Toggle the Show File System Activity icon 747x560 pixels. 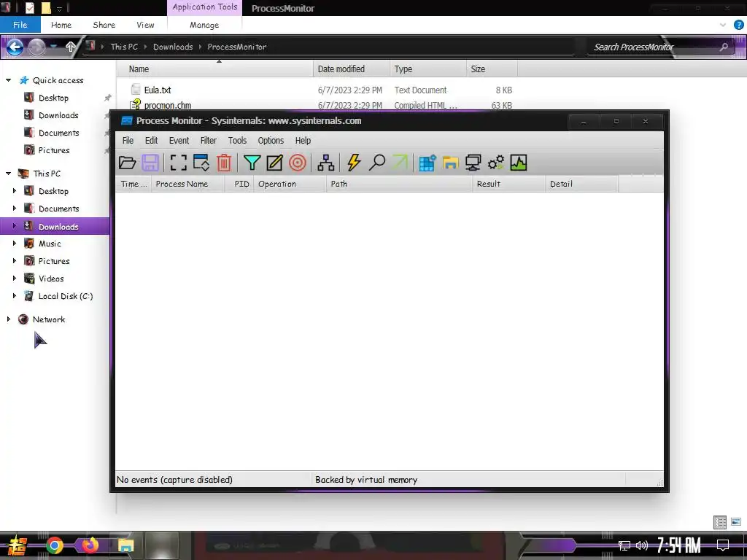[450, 163]
